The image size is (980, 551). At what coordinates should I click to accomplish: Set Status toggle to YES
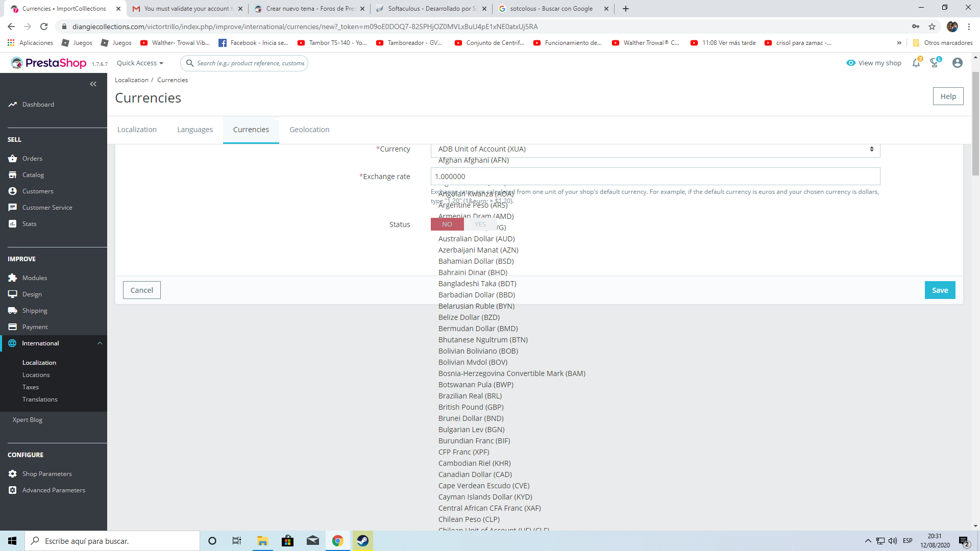pos(480,224)
